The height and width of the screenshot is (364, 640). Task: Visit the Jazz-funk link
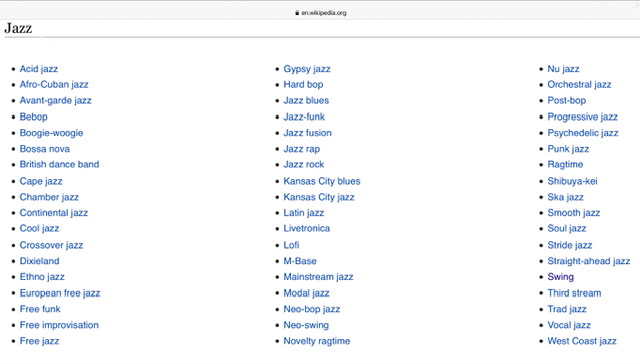pos(304,117)
